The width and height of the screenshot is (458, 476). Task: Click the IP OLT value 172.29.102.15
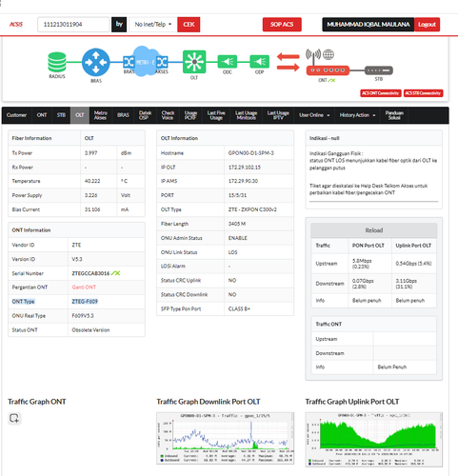pyautogui.click(x=245, y=168)
